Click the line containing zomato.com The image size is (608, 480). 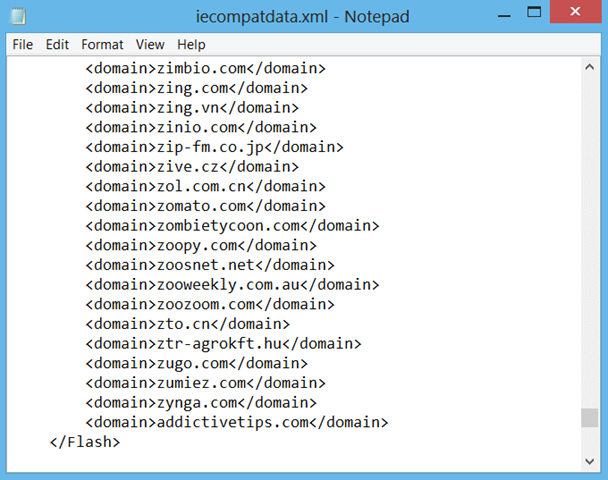[206, 206]
